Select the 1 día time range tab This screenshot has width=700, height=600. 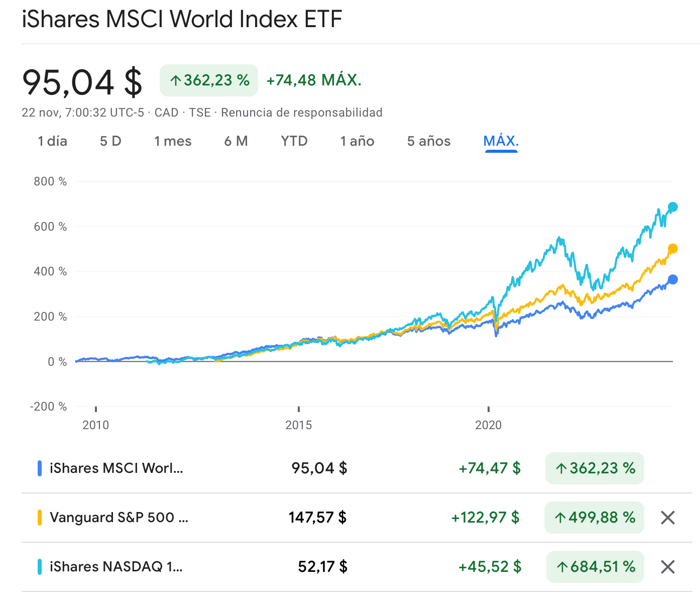(x=52, y=141)
